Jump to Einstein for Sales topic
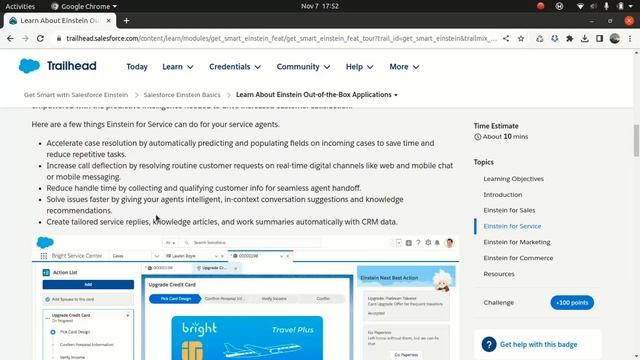Viewport: 640px width, 360px height. click(x=509, y=210)
